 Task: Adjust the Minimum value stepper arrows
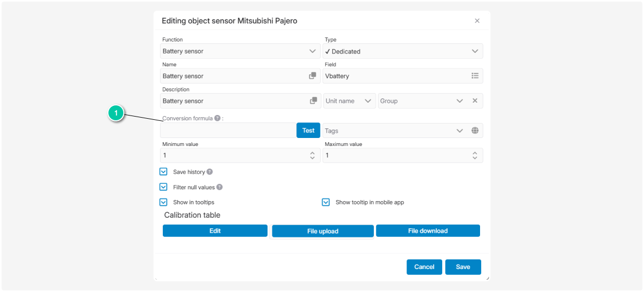312,155
